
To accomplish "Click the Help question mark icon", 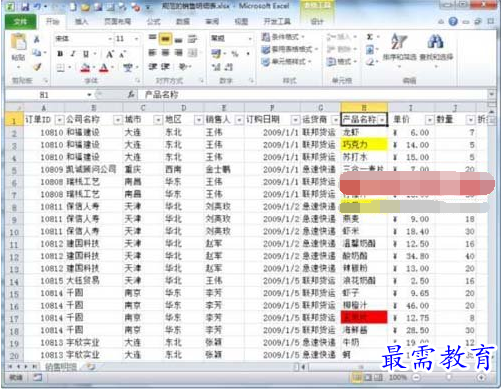I will point(453,22).
